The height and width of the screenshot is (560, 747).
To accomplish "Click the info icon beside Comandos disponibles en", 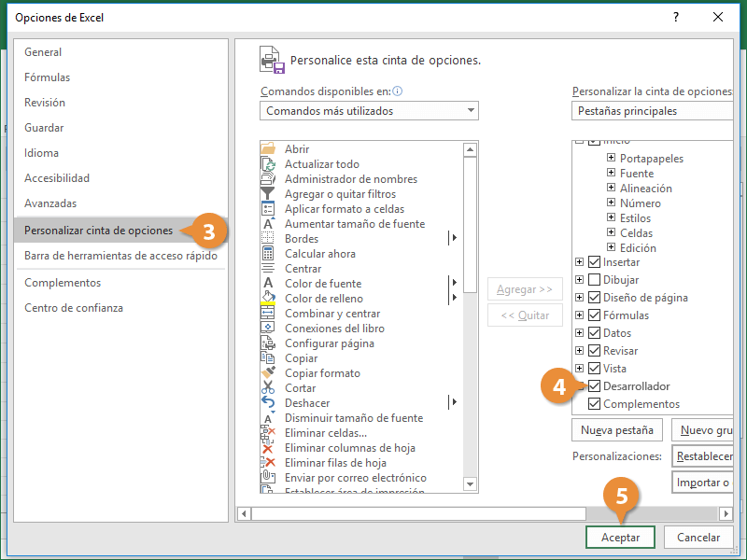I will pos(398,91).
